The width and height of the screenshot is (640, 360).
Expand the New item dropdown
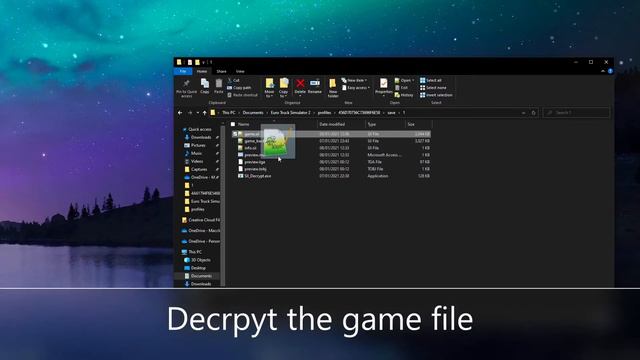[354, 80]
